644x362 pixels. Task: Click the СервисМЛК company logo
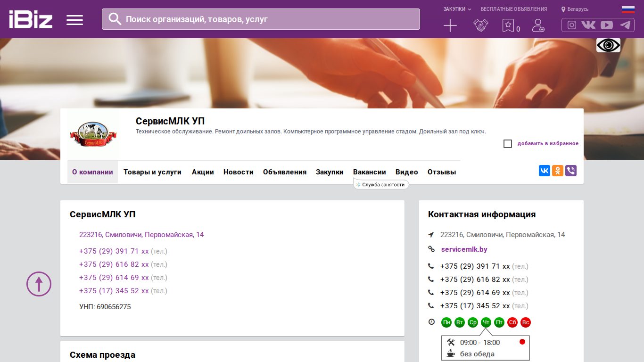coord(93,135)
